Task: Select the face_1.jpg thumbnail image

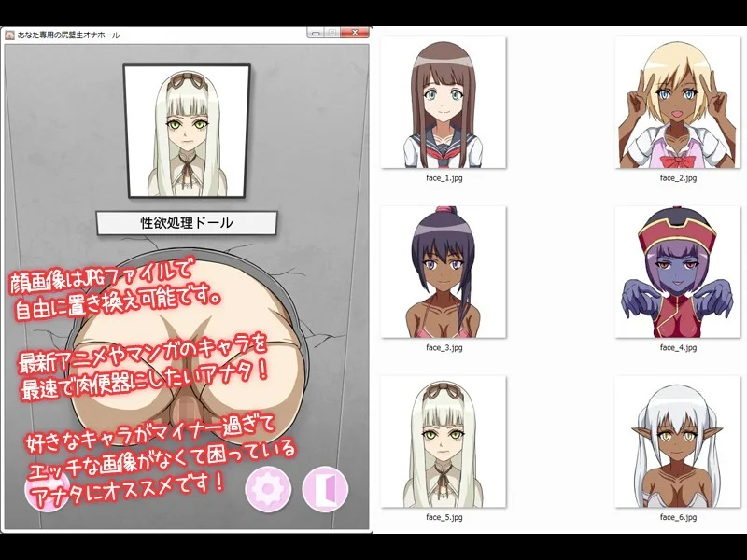Action: (x=444, y=103)
